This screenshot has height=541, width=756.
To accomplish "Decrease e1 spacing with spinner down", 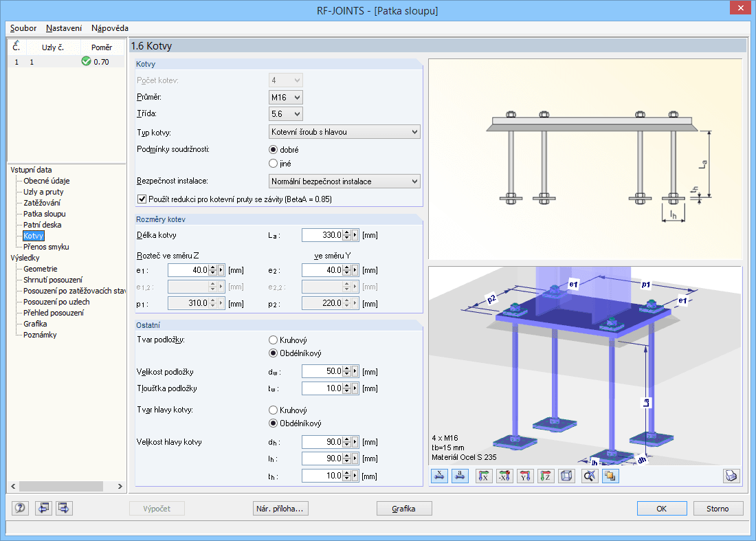I will [x=212, y=273].
